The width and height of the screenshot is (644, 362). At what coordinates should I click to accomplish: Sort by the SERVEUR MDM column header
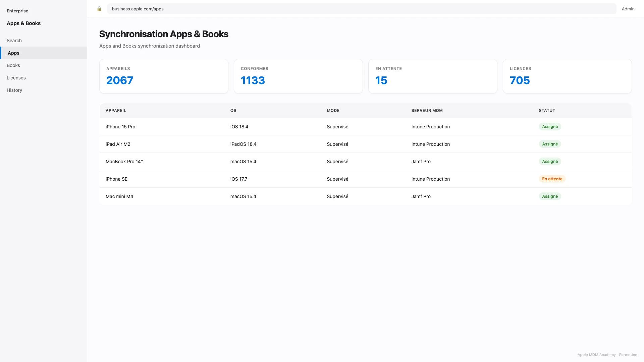pos(427,111)
